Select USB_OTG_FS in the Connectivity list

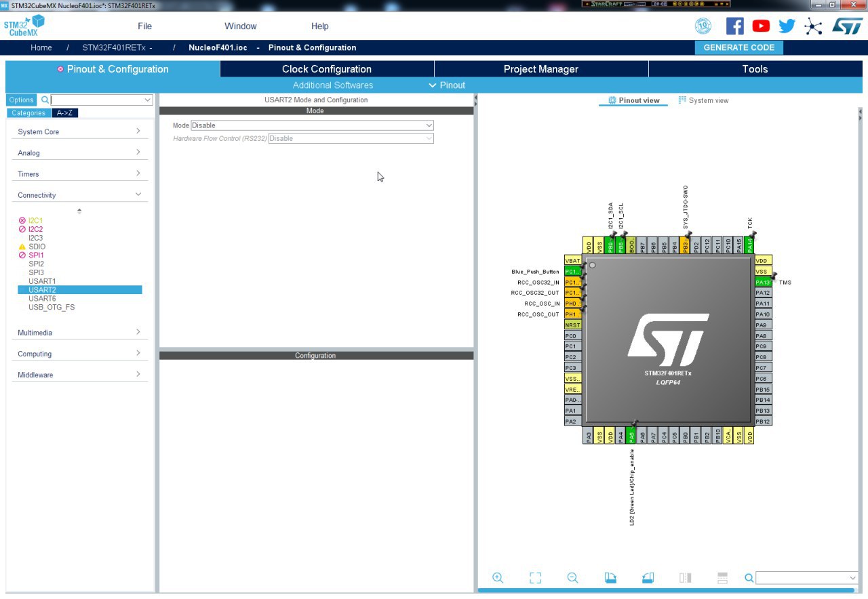pyautogui.click(x=52, y=307)
